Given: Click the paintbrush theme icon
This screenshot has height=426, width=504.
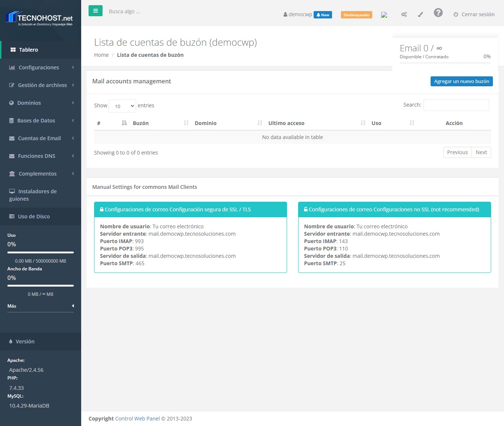Looking at the screenshot, I should click(x=420, y=14).
